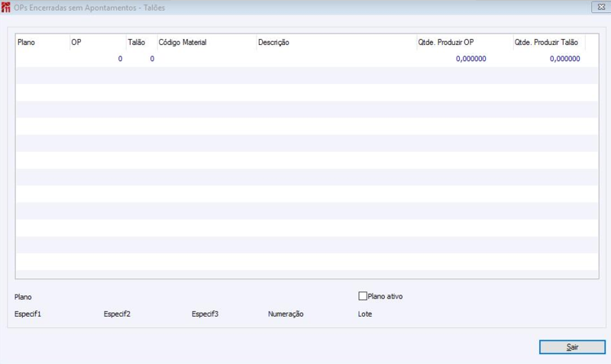The image size is (611, 364).
Task: Sort by the OP column header
Action: pyautogui.click(x=98, y=43)
